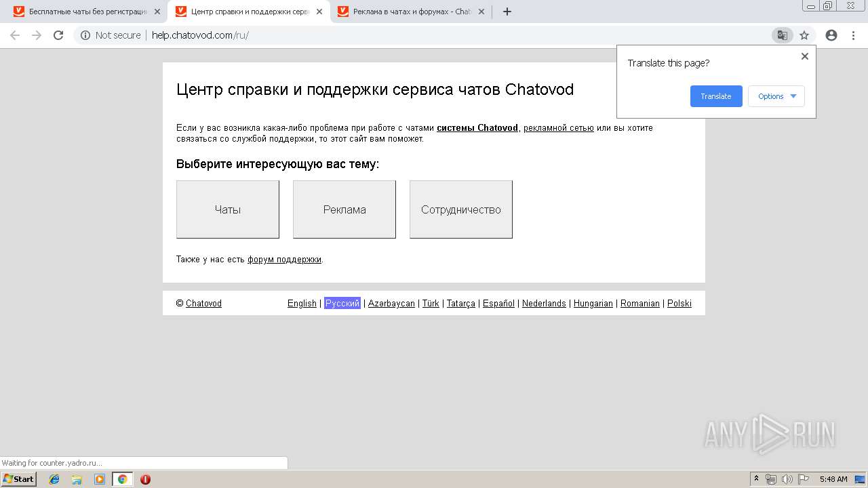
Task: Switch to tab 'Бесплатные чаты без регистрации'
Action: 87,12
